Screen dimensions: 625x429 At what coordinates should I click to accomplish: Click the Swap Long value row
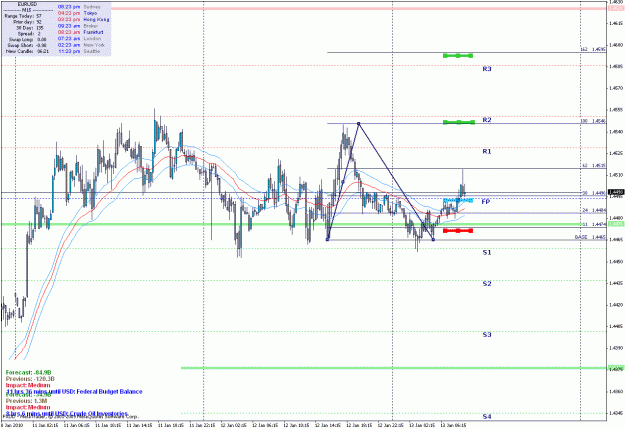click(x=27, y=39)
